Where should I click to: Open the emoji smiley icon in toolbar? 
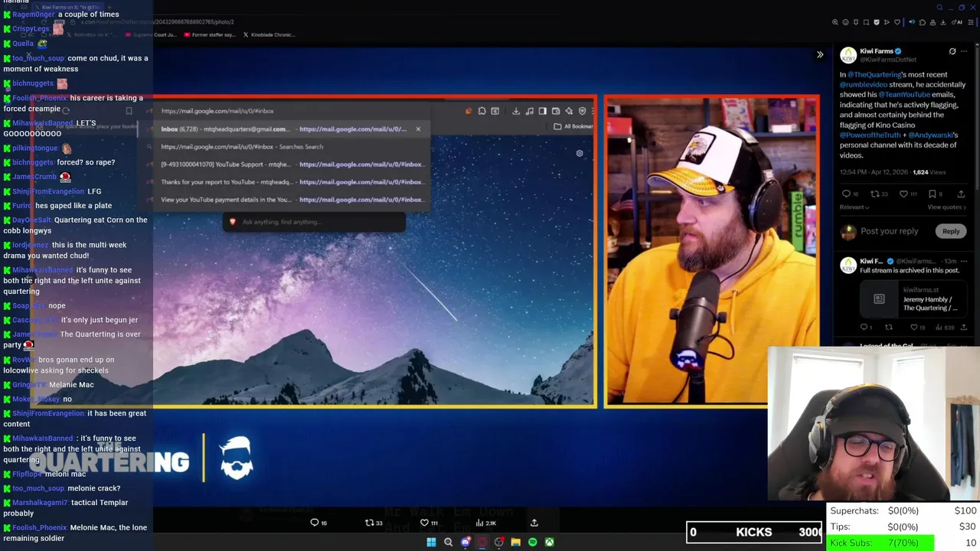pos(845,22)
